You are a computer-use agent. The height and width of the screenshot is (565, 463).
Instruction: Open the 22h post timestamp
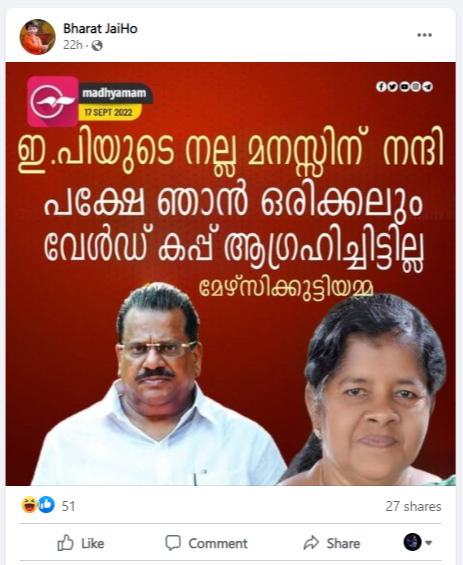(x=72, y=45)
